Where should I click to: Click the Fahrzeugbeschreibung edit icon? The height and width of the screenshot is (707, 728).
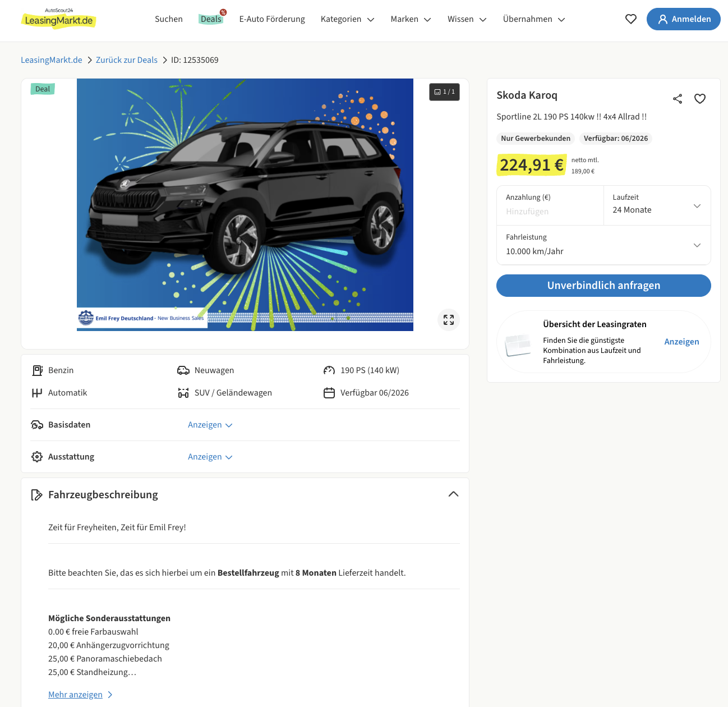click(37, 495)
